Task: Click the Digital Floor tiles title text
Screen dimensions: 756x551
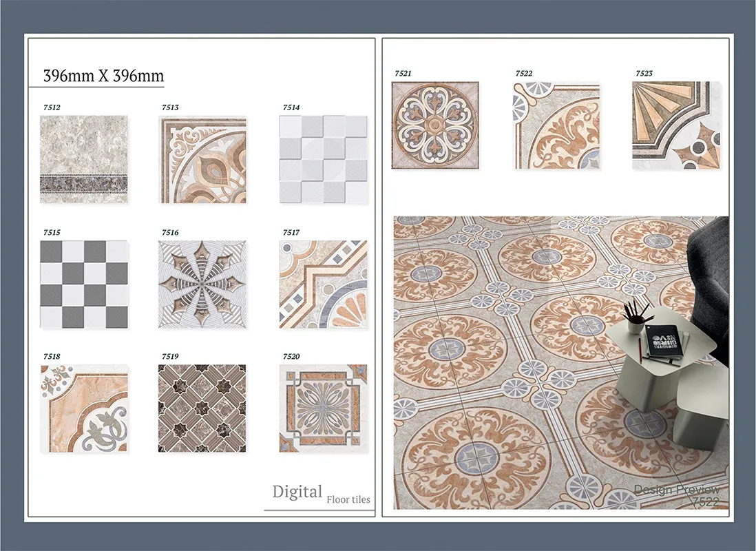Action: tap(320, 493)
